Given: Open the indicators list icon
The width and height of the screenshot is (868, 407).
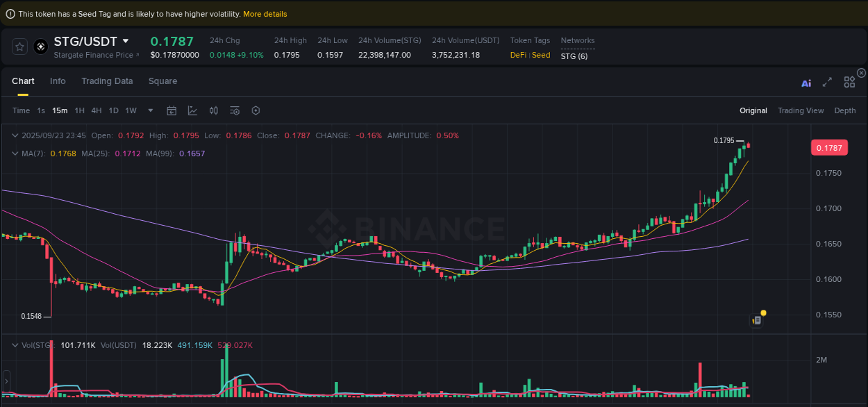Looking at the screenshot, I should point(234,110).
